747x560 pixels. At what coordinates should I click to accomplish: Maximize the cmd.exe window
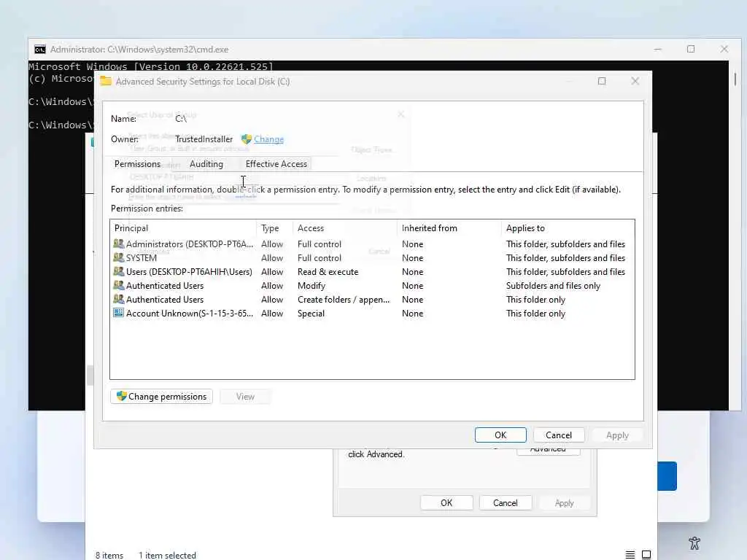click(x=691, y=49)
